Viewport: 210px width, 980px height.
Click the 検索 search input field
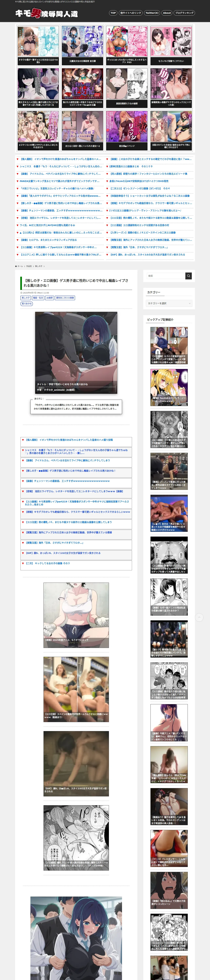(166, 276)
